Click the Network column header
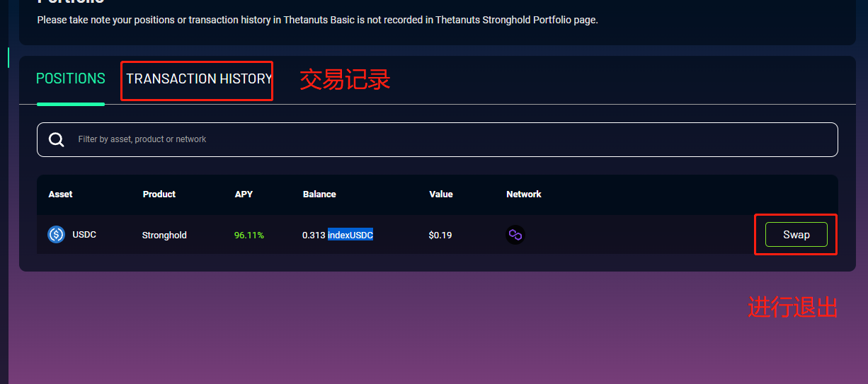Screen dimensions: 868x384 pos(524,194)
